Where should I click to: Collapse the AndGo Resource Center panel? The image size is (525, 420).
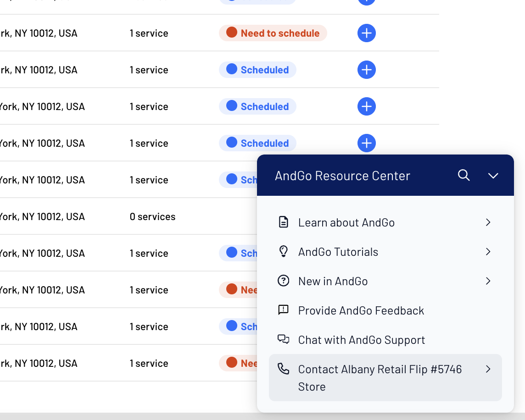coord(493,175)
